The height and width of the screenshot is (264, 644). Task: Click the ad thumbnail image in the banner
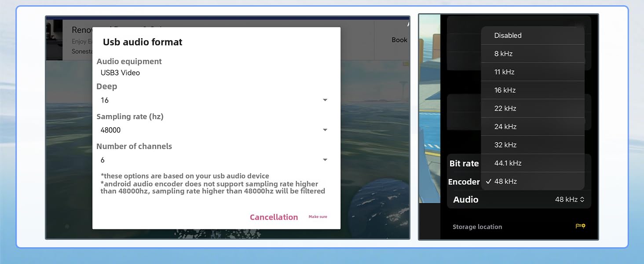point(55,40)
